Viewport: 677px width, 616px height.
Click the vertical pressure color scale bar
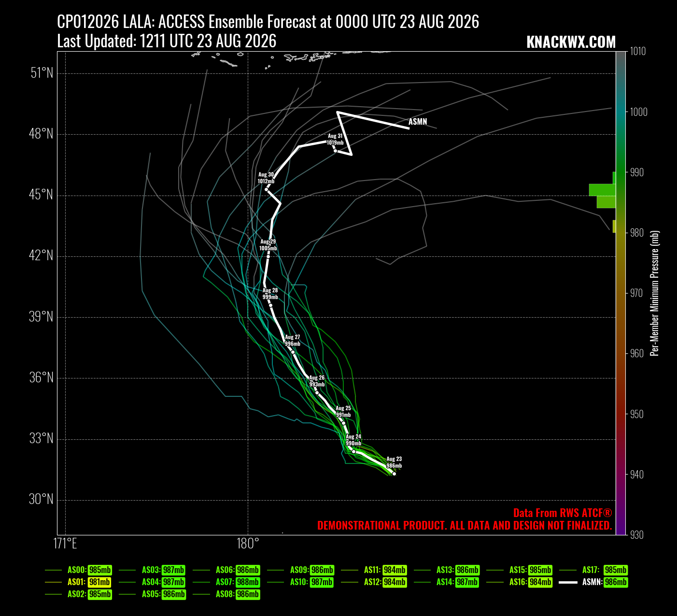621,293
